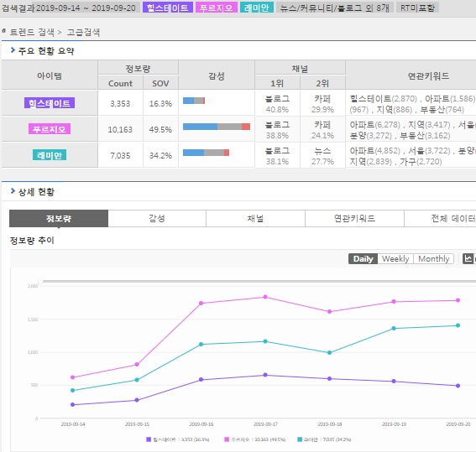Click the 래미안 item badge in table

pyautogui.click(x=50, y=155)
